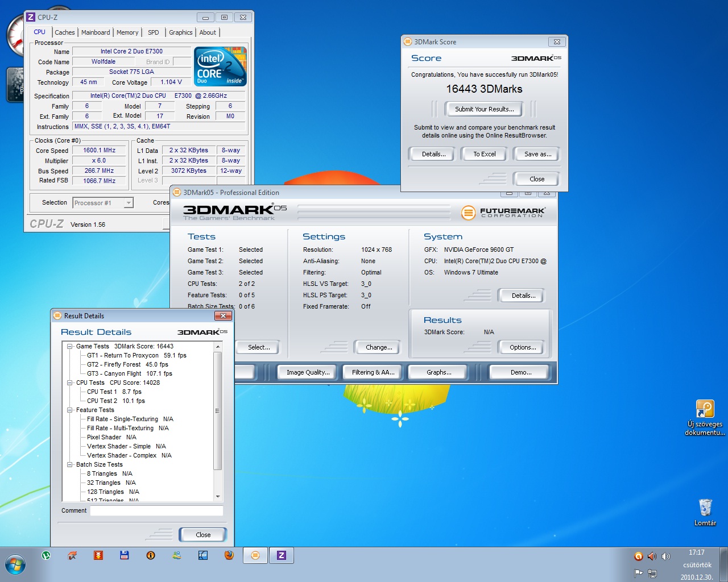Export the score with To Excel
Screen dimensions: 728x582
coord(484,154)
